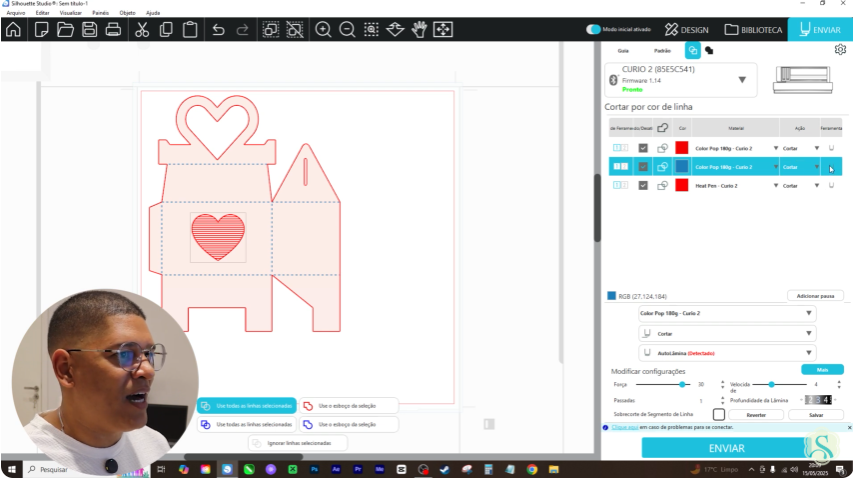Uncheck the blue Color Pop row checkbox
Viewport: 853px width, 478px height.
(643, 167)
